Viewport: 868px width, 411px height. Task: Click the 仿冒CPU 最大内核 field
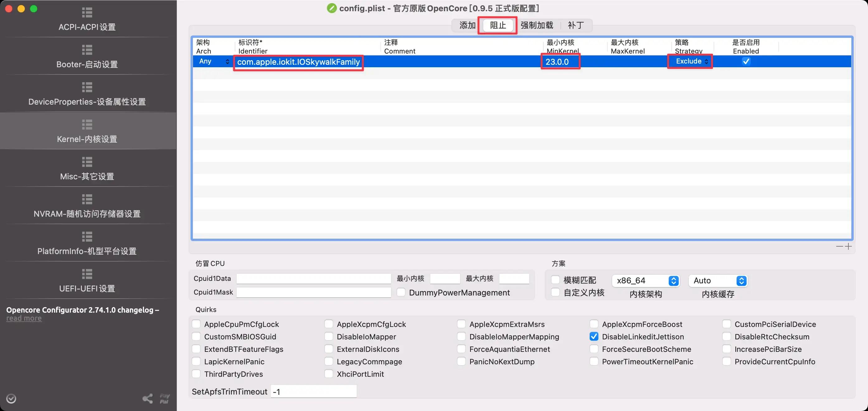514,278
